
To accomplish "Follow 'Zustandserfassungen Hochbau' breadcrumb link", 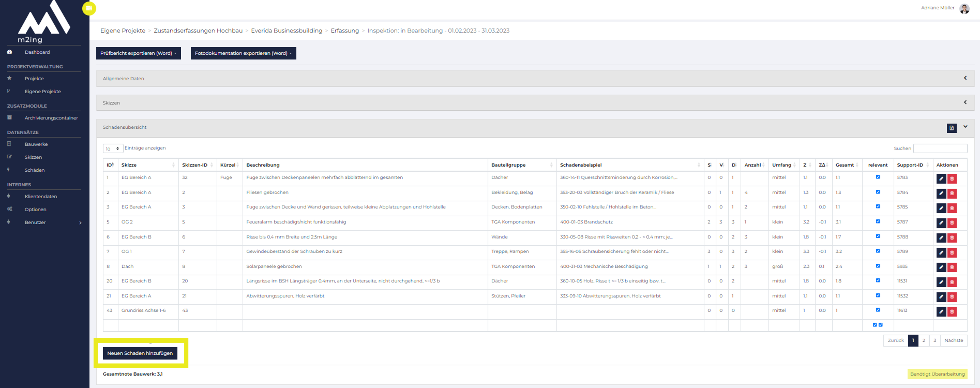I will click(x=198, y=31).
